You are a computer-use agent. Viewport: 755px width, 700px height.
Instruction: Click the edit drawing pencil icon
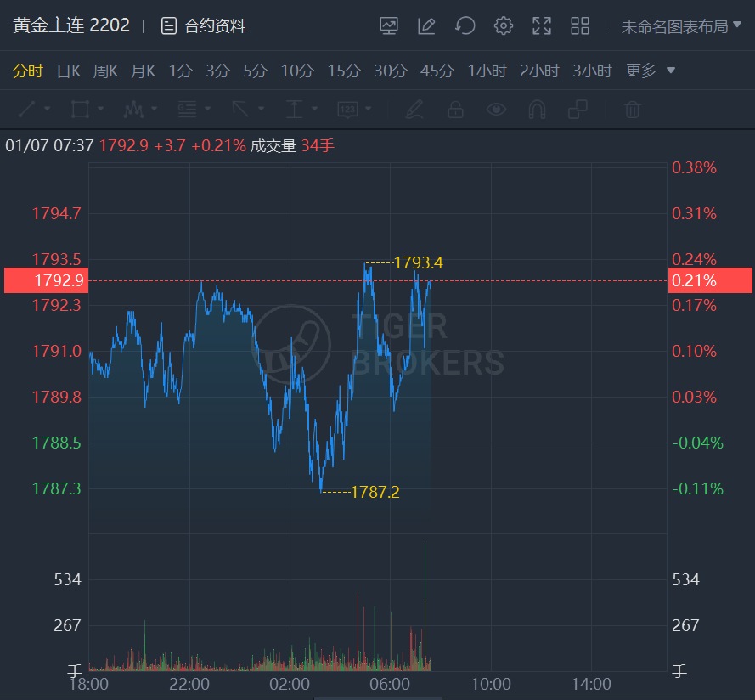426,26
